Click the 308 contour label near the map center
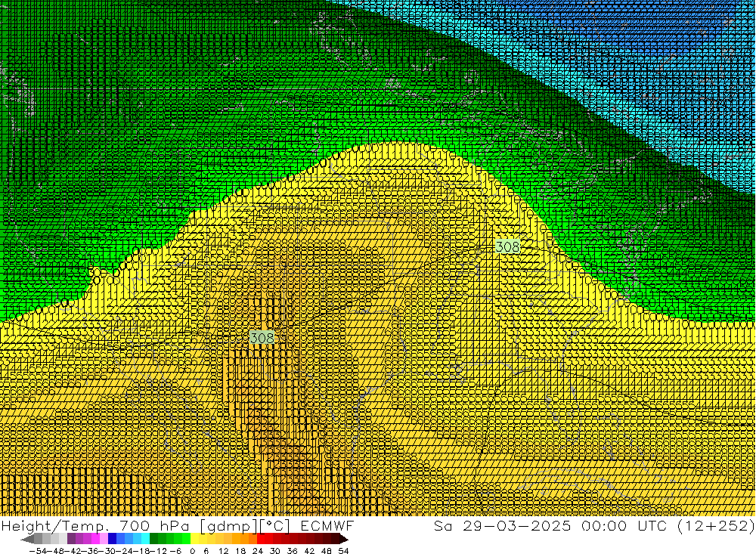The image size is (756, 554). [x=262, y=338]
